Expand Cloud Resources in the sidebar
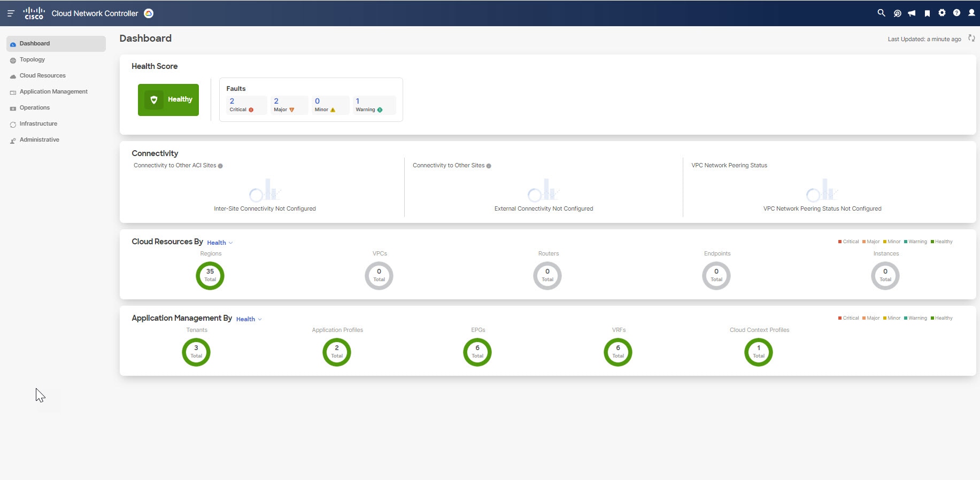The height and width of the screenshot is (480, 980). point(56,76)
